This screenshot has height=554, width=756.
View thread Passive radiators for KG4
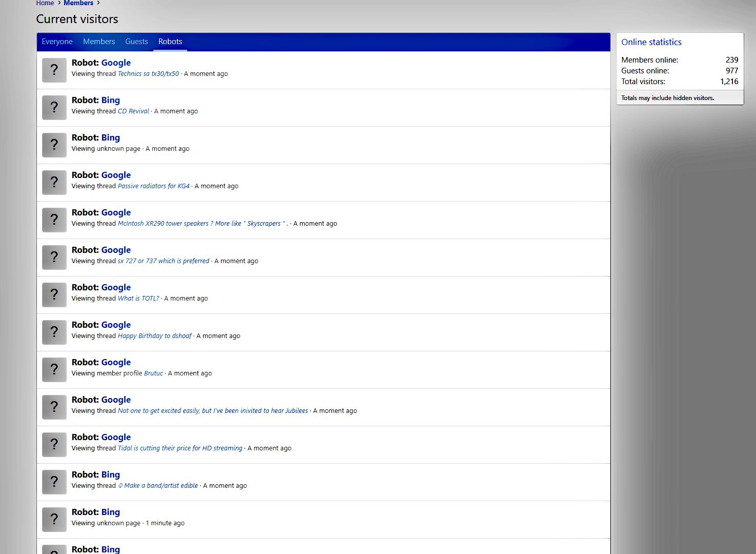[x=154, y=186]
